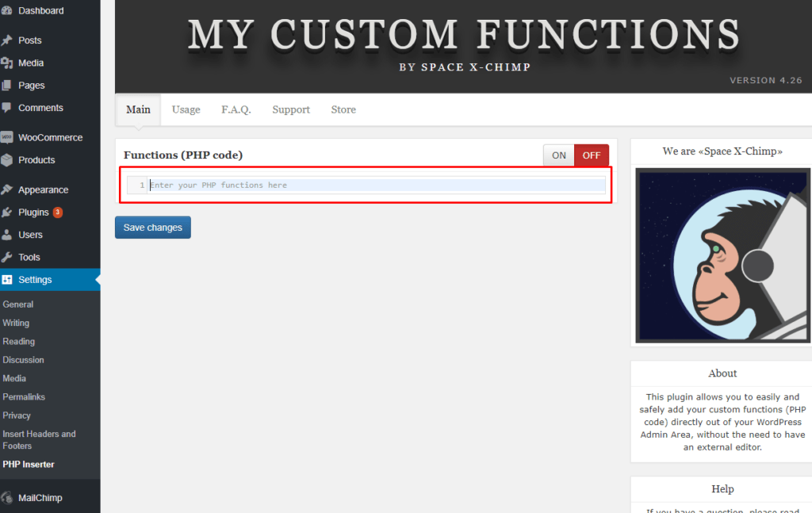812x513 pixels.
Task: Click the WooCommerce logo icon
Action: click(x=7, y=137)
